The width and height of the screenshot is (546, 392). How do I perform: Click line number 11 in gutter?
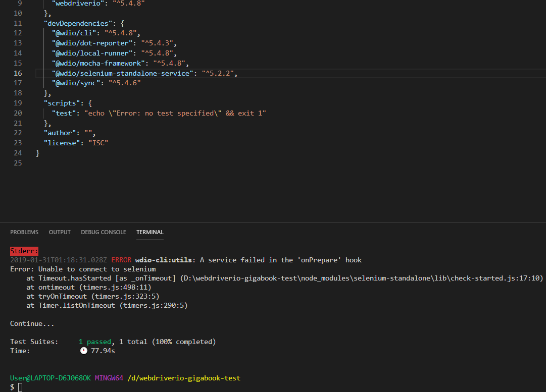18,23
